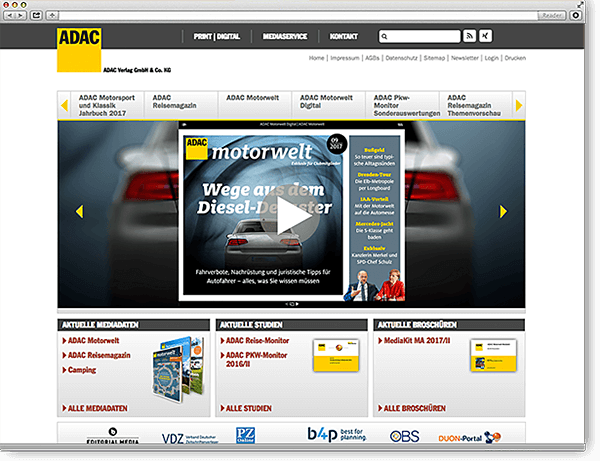The height and width of the screenshot is (461, 600).
Task: Open the AGBs link
Action: click(x=372, y=58)
